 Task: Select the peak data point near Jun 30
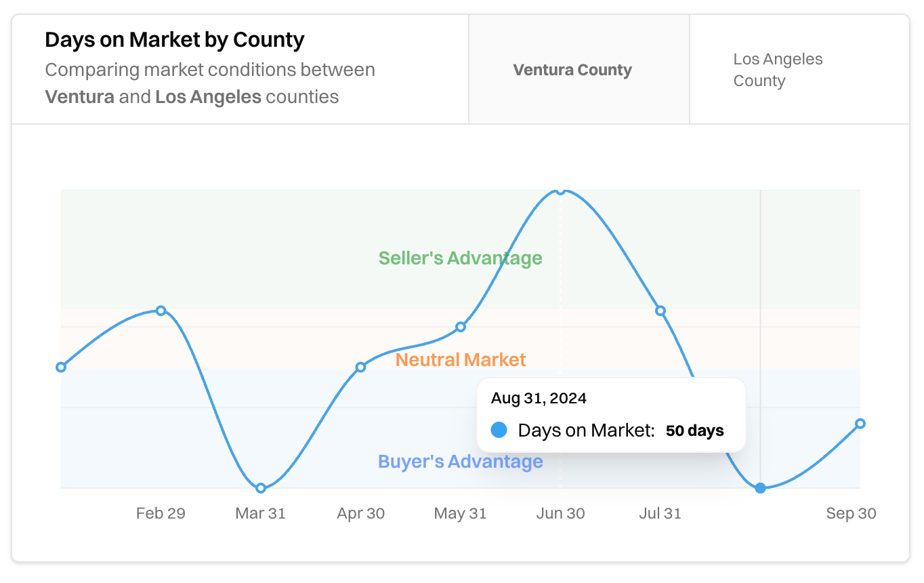click(561, 191)
